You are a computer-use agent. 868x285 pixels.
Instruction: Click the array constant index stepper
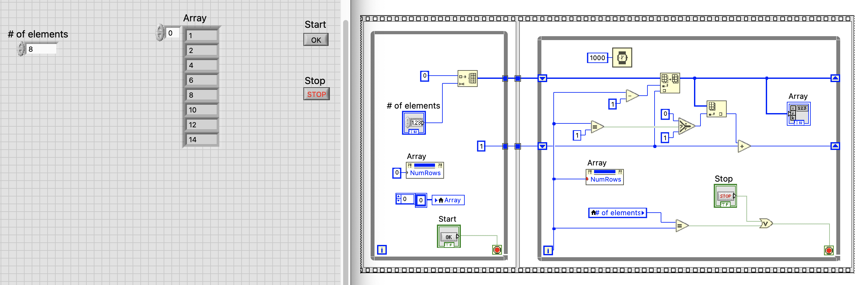tap(399, 199)
